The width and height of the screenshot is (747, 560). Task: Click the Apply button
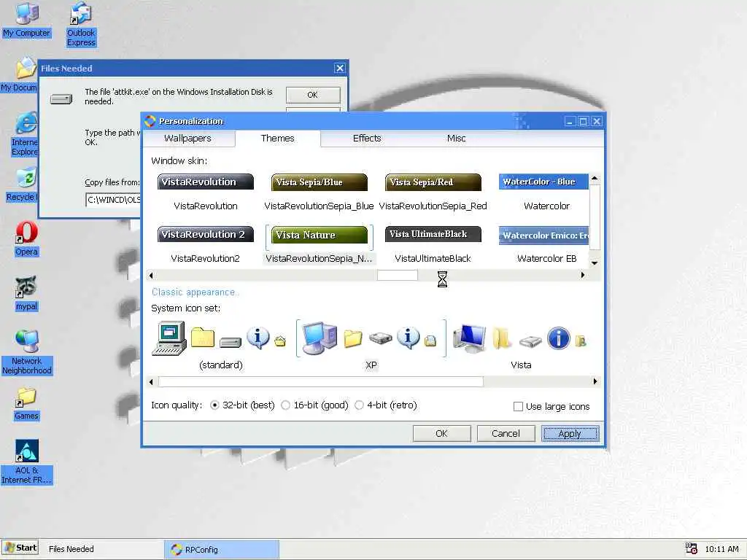click(570, 433)
